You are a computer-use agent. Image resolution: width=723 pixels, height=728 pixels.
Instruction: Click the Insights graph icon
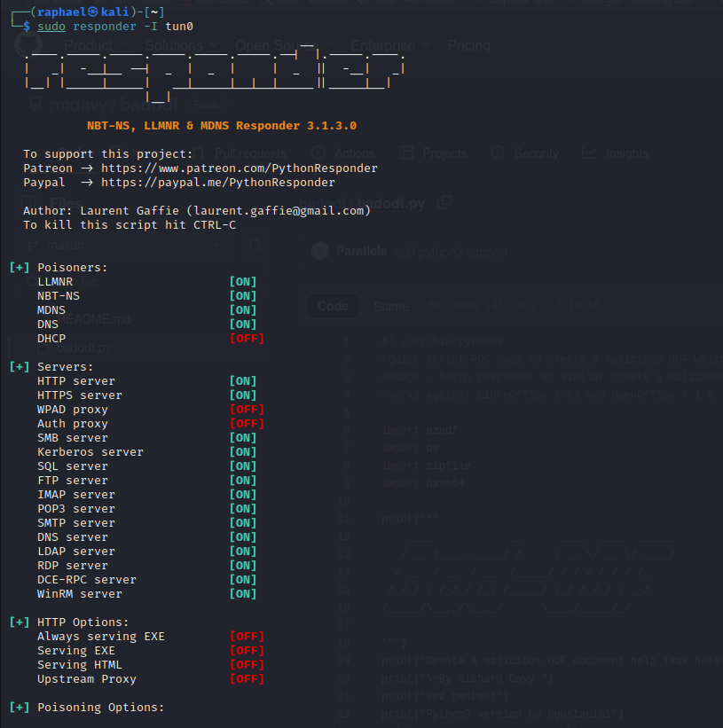(588, 153)
